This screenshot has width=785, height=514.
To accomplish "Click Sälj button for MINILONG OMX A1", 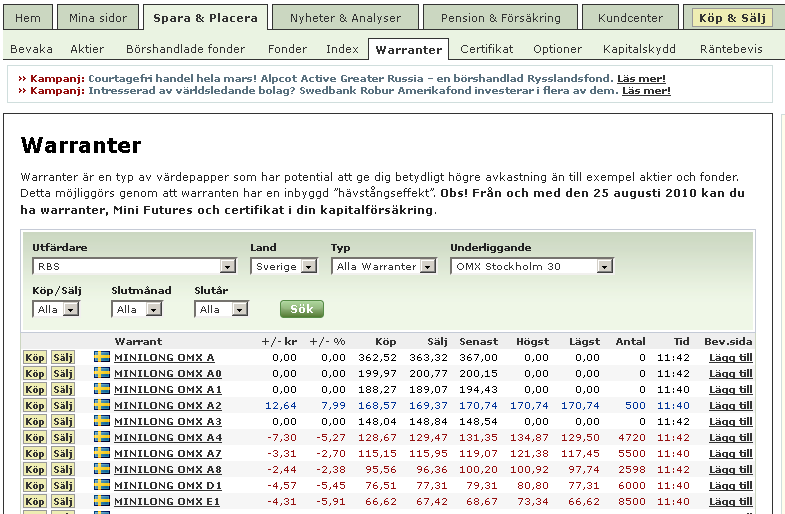I will pyautogui.click(x=63, y=389).
